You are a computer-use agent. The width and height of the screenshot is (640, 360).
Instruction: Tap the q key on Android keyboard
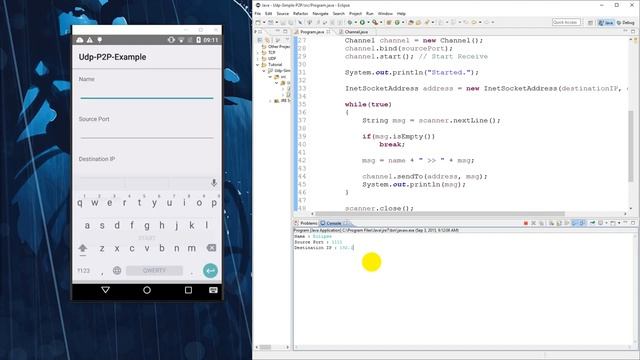coord(80,203)
